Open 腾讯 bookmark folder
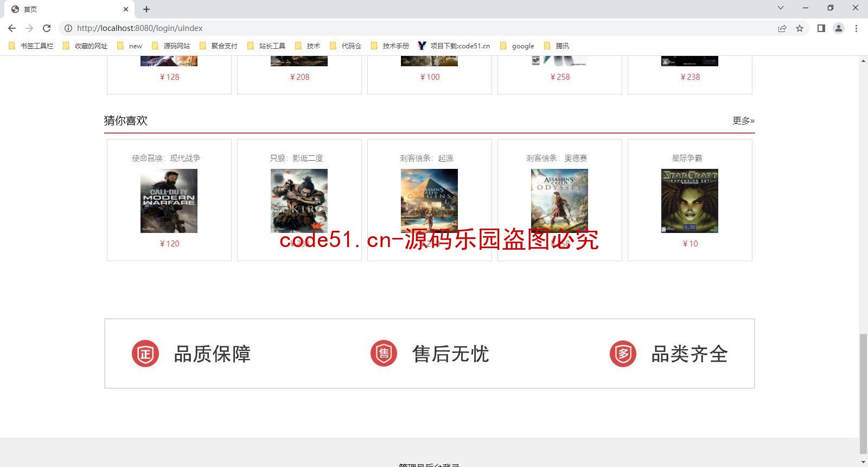This screenshot has width=868, height=467. click(x=557, y=46)
